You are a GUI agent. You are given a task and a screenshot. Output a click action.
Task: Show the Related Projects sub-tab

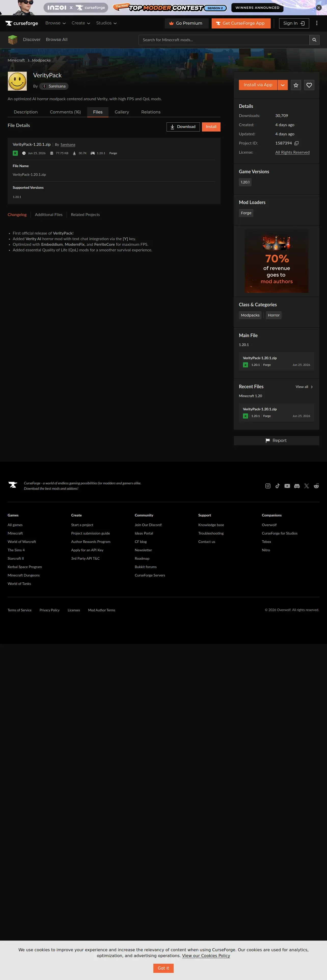coord(85,214)
